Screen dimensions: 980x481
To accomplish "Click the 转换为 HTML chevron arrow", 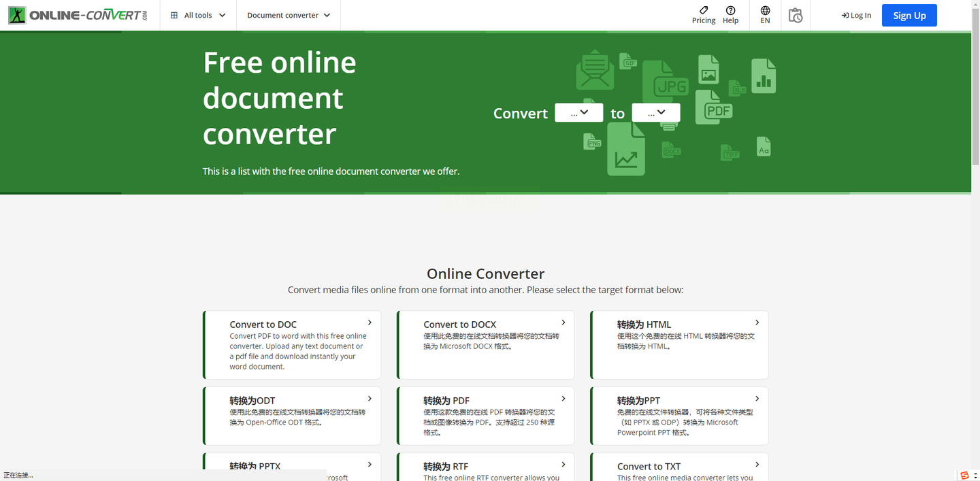I will click(x=757, y=322).
